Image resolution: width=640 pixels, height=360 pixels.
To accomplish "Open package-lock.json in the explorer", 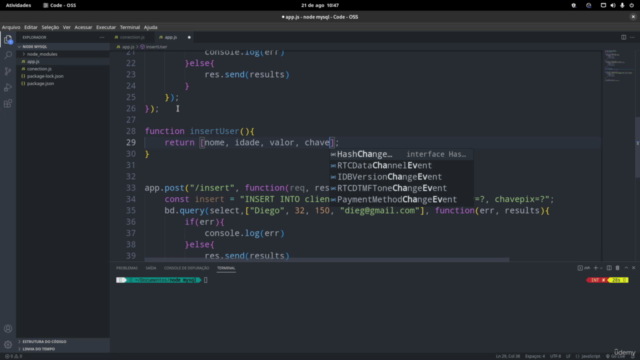I will coord(63,76).
